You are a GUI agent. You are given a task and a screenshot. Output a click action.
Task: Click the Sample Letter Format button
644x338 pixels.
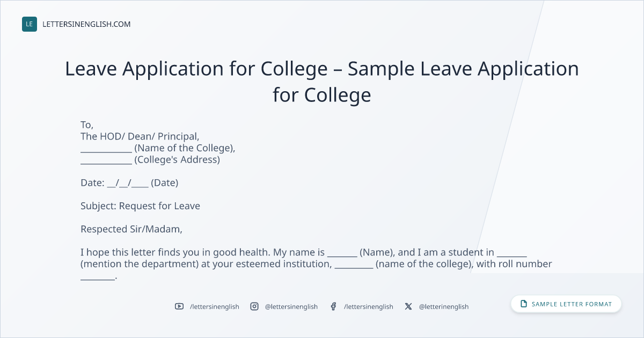[x=566, y=304]
